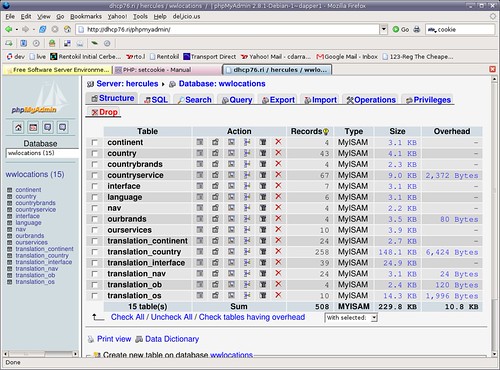Open Back button history dropdown arrow
500x370 pixels.
coord(17,29)
